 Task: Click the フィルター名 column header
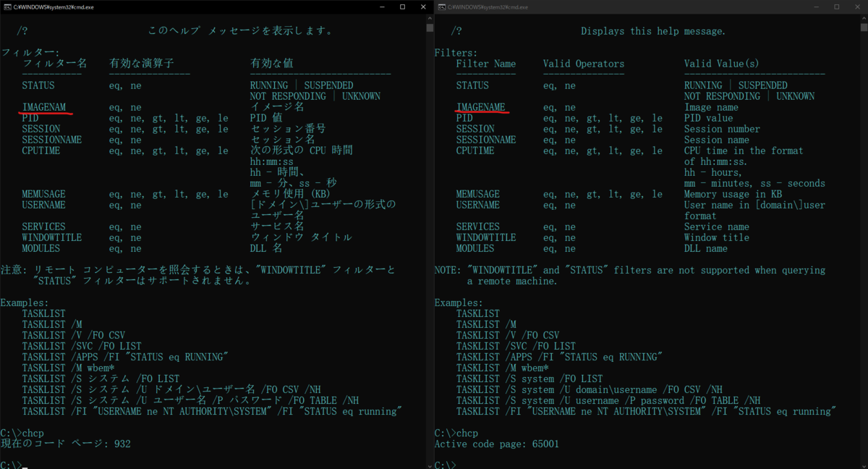coord(54,64)
